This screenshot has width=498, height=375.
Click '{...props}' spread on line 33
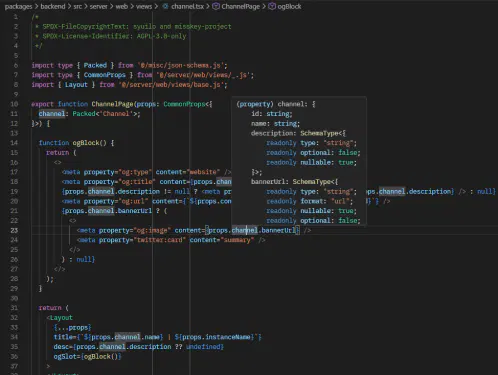(x=72, y=327)
